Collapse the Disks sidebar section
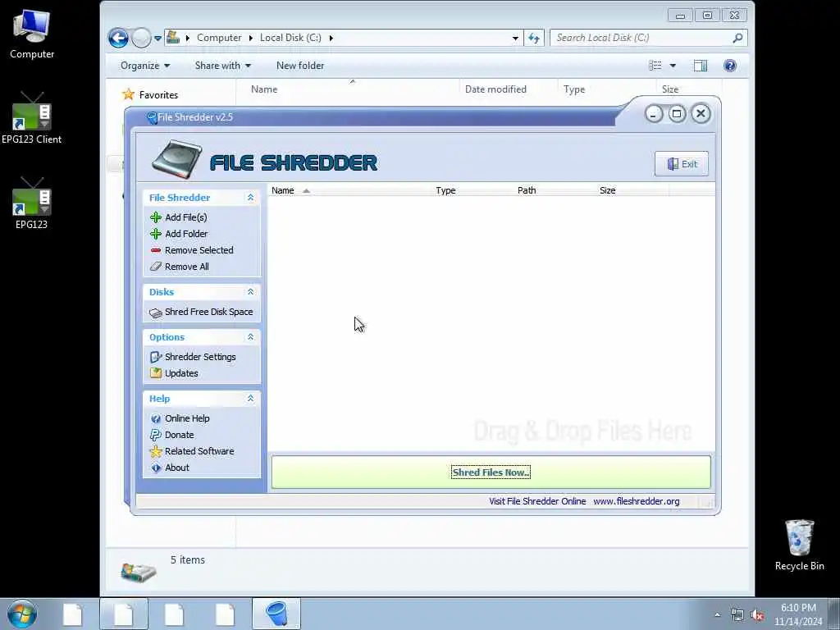 click(x=250, y=292)
